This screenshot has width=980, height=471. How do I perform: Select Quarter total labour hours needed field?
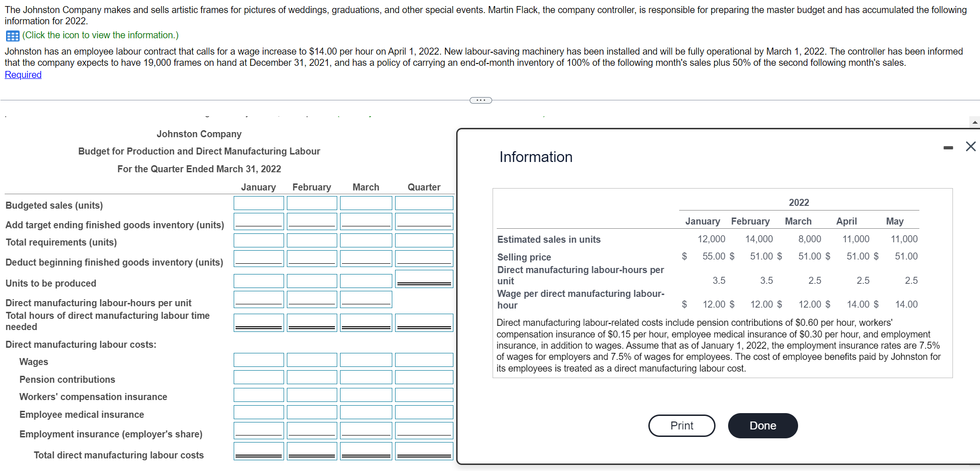pyautogui.click(x=424, y=323)
